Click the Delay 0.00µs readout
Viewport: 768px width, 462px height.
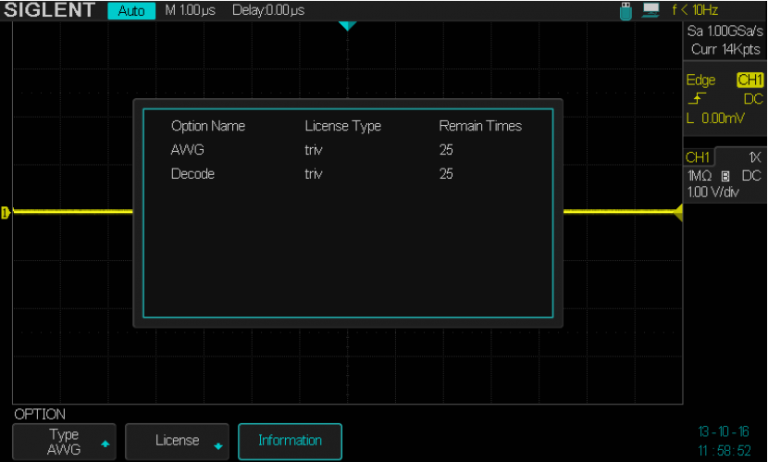pyautogui.click(x=268, y=10)
